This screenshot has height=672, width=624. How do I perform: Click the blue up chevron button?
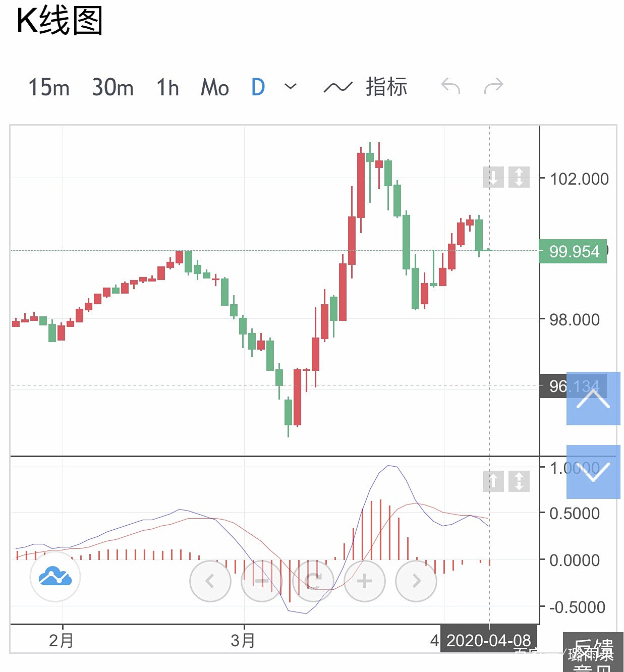tap(593, 399)
